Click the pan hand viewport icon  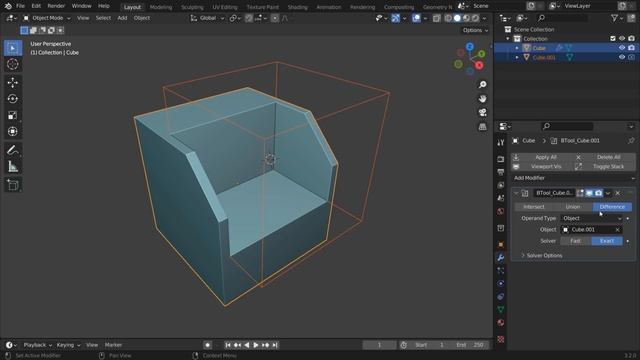click(x=482, y=99)
